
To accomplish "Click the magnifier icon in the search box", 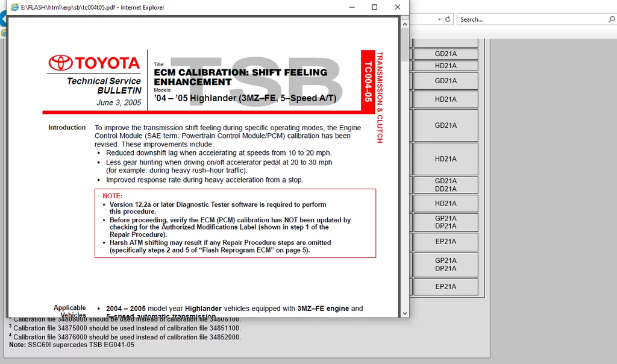I will (611, 19).
